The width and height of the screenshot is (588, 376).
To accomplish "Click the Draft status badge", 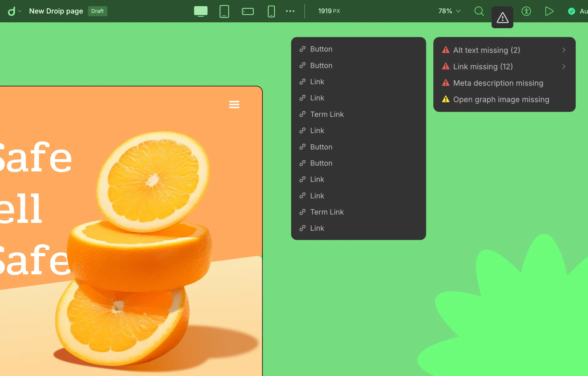I will (x=97, y=11).
